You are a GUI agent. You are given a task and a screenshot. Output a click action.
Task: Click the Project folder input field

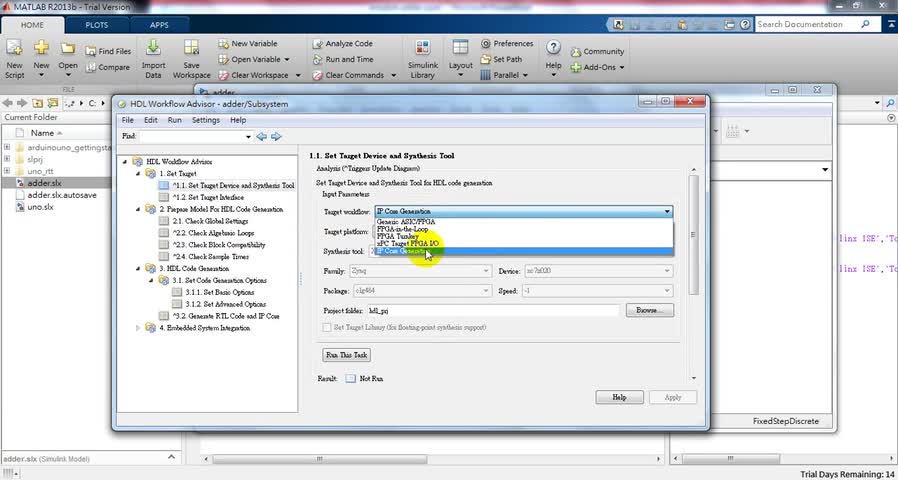pyautogui.click(x=493, y=310)
